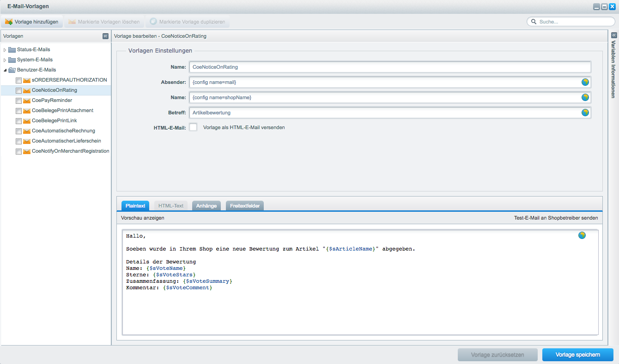Click envelope icon of CoeBelegePrintLink
The image size is (619, 364).
(27, 121)
